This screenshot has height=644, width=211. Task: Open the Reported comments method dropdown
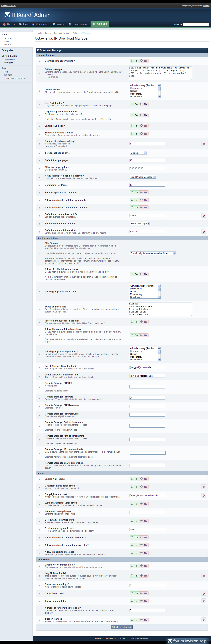pyautogui.click(x=140, y=223)
